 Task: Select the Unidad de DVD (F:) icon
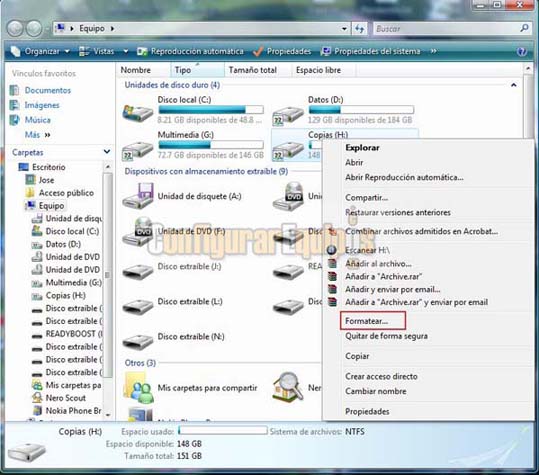click(x=138, y=231)
